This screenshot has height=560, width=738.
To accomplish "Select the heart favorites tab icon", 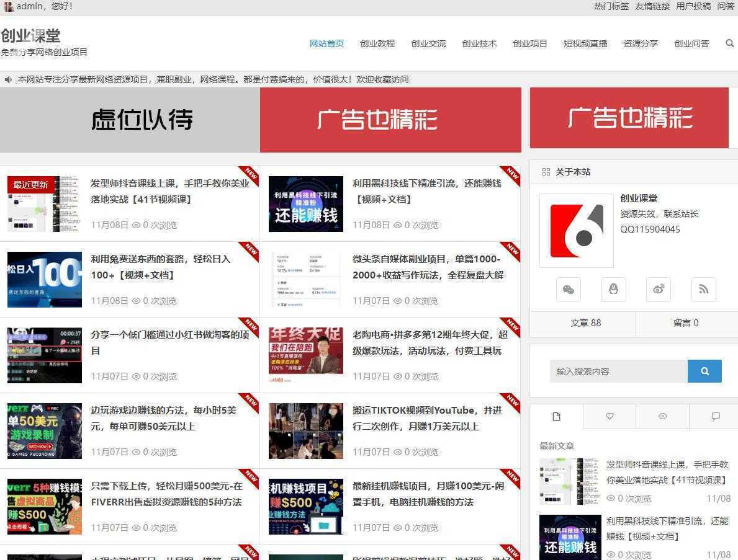I will click(610, 416).
